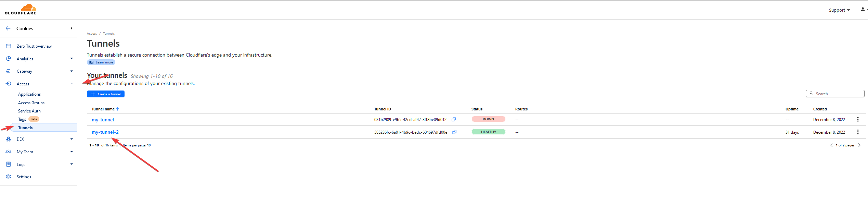
Task: Click the DEX sidebar icon
Action: point(9,139)
